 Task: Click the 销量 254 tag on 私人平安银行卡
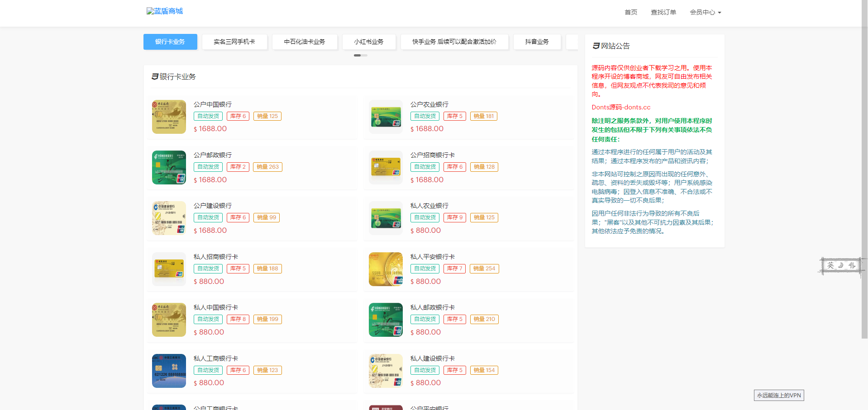point(484,269)
